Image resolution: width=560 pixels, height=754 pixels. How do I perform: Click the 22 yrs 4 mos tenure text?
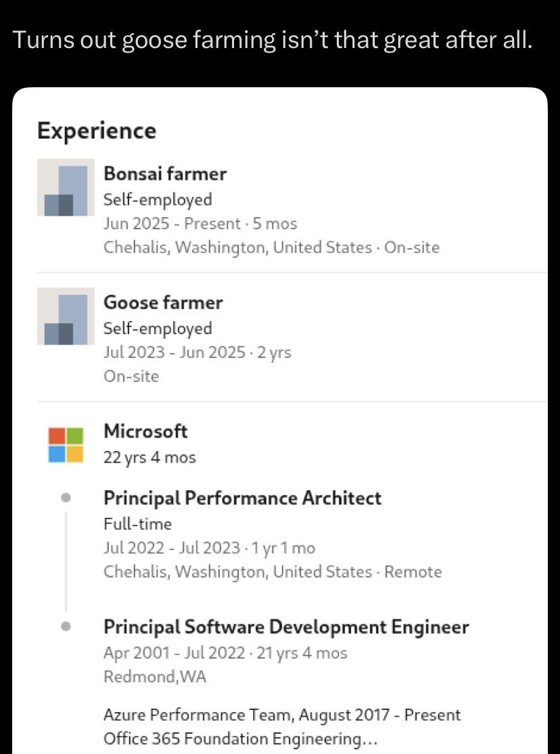149,457
